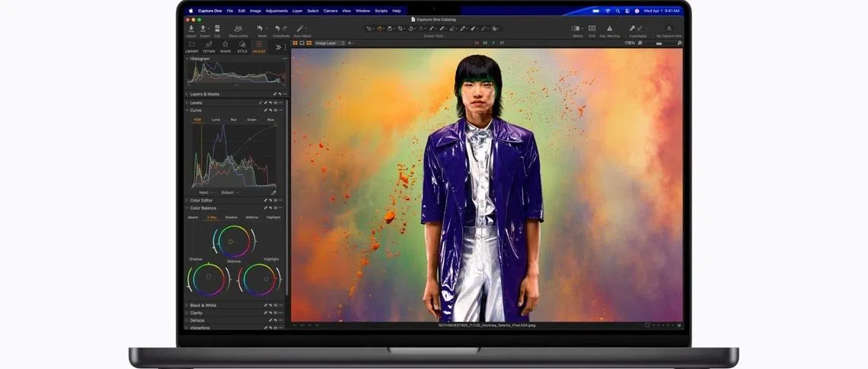Click the Undo arrow
Image resolution: width=868 pixels, height=369 pixels.
(x=277, y=28)
